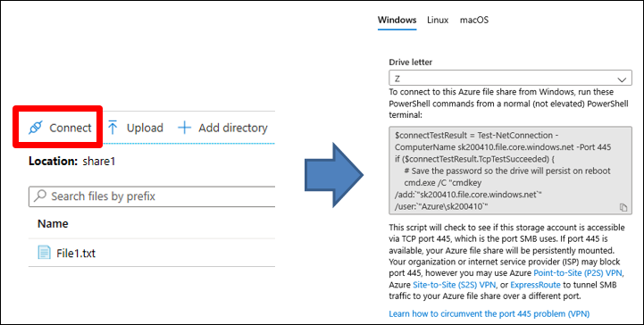This screenshot has height=325, width=644.
Task: Click the Connect plug icon
Action: 36,128
